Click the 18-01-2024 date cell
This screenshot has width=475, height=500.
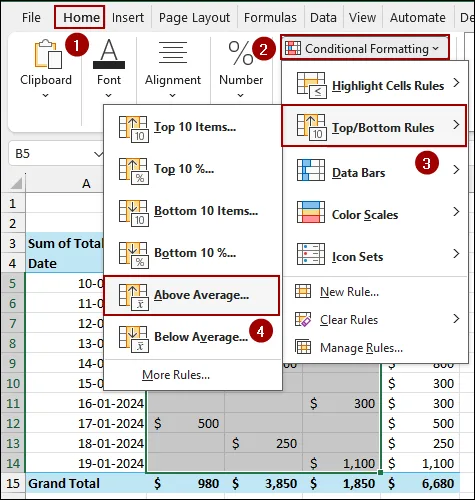[x=85, y=443]
